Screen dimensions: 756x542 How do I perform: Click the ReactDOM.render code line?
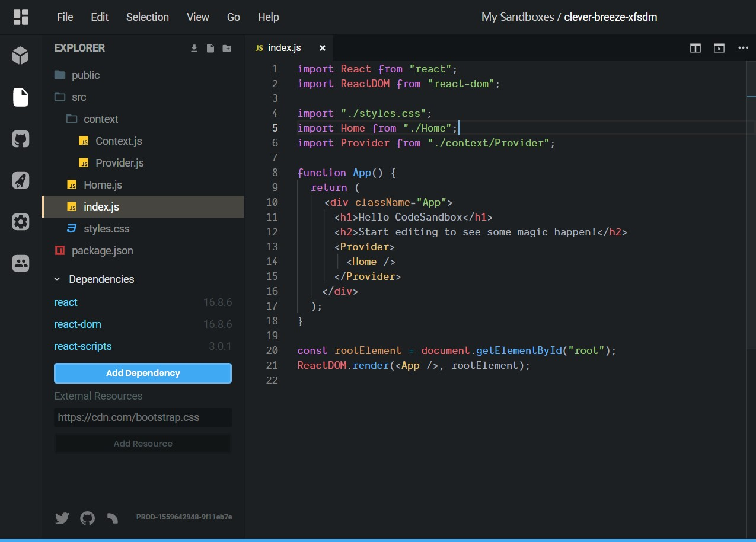tap(414, 365)
